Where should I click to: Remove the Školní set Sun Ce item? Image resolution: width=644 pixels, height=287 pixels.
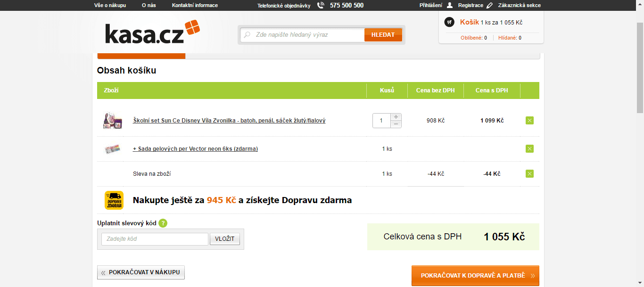coord(529,121)
